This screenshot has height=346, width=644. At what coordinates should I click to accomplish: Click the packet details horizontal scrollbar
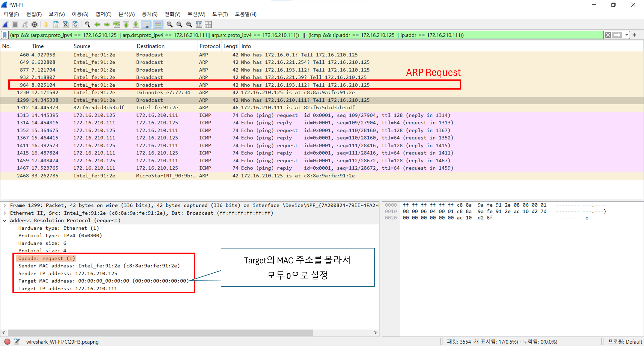(x=160, y=333)
